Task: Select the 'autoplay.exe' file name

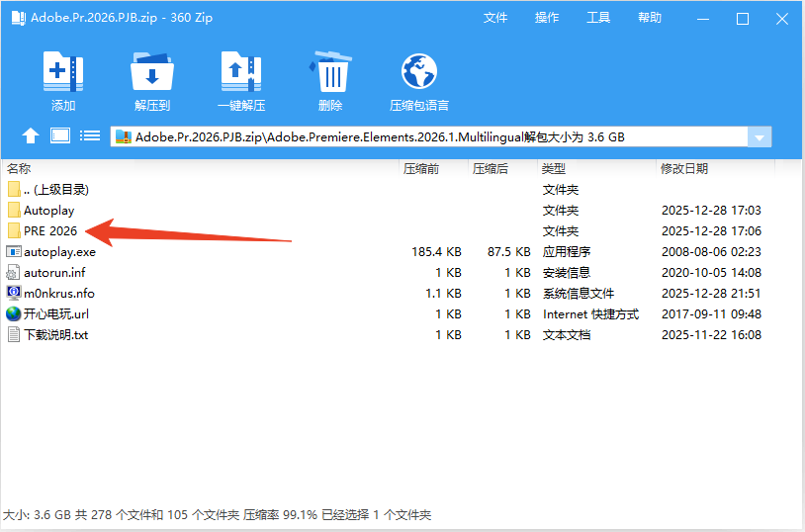Action: 59,252
